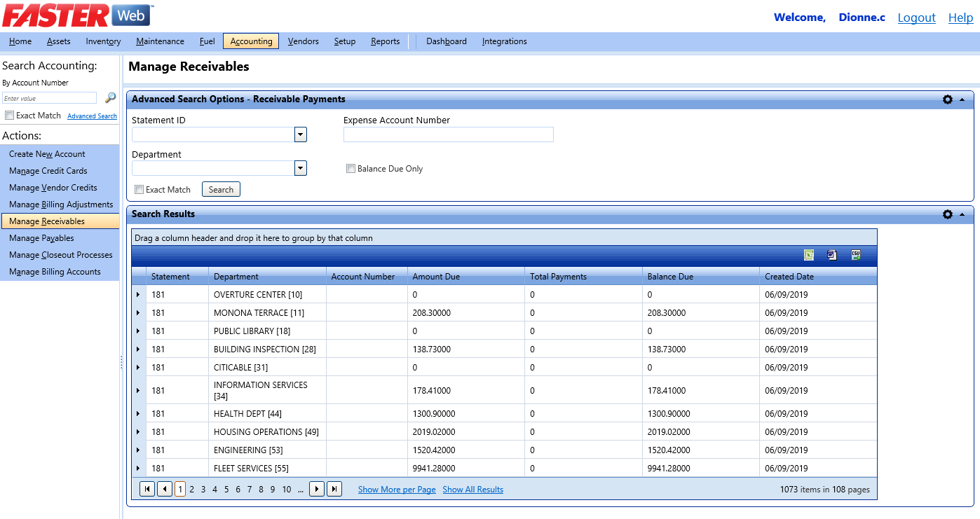Expand the HOUSING OPERATIONS [49] row
The image size is (980, 519).
(x=138, y=432)
